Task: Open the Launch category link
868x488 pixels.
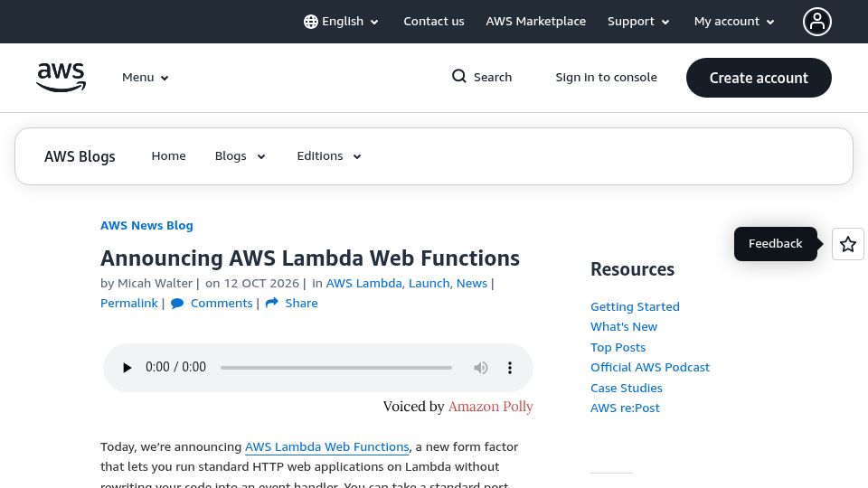Action: [429, 283]
